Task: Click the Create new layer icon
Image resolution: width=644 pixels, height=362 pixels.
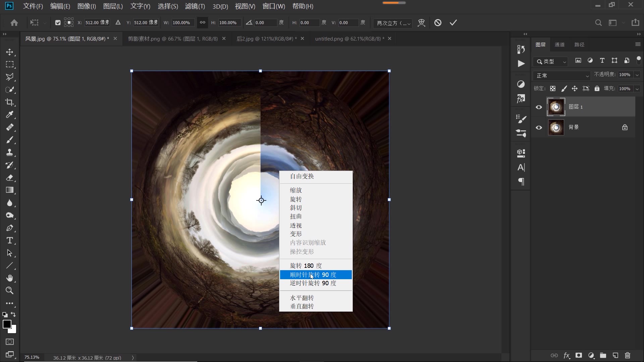Action: (x=615, y=356)
